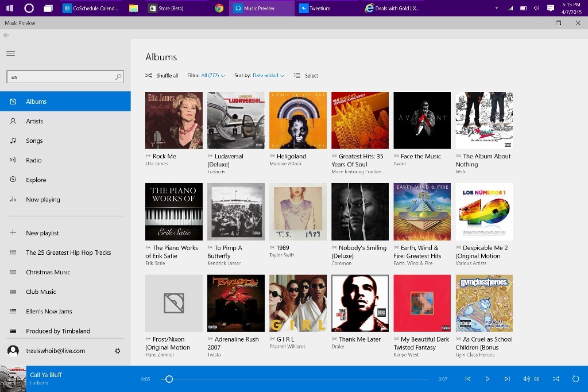588x392 pixels.
Task: Open Cortana circle in the taskbar
Action: 29,8
